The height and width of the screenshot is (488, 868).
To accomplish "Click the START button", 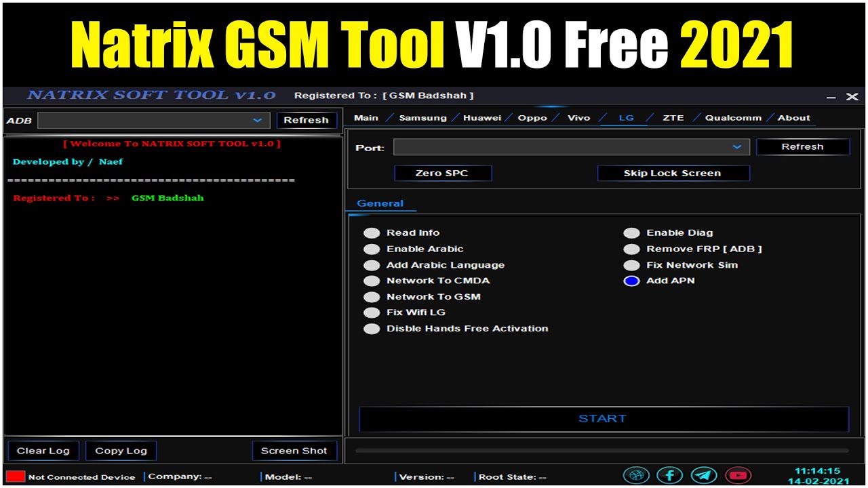I will click(603, 419).
